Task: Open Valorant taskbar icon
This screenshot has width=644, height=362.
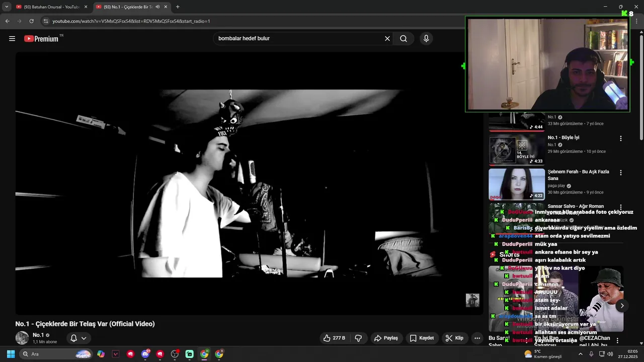Action: coord(116,354)
